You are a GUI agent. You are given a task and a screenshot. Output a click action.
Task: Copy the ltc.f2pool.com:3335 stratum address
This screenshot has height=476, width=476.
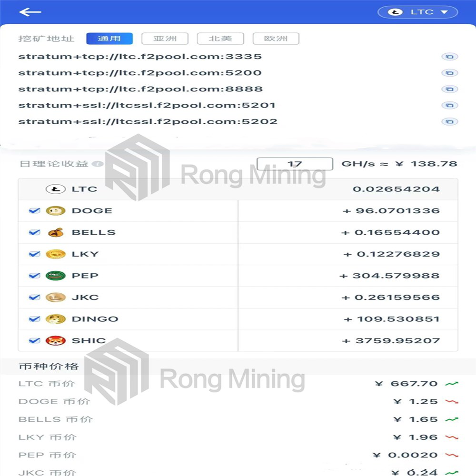[449, 57]
